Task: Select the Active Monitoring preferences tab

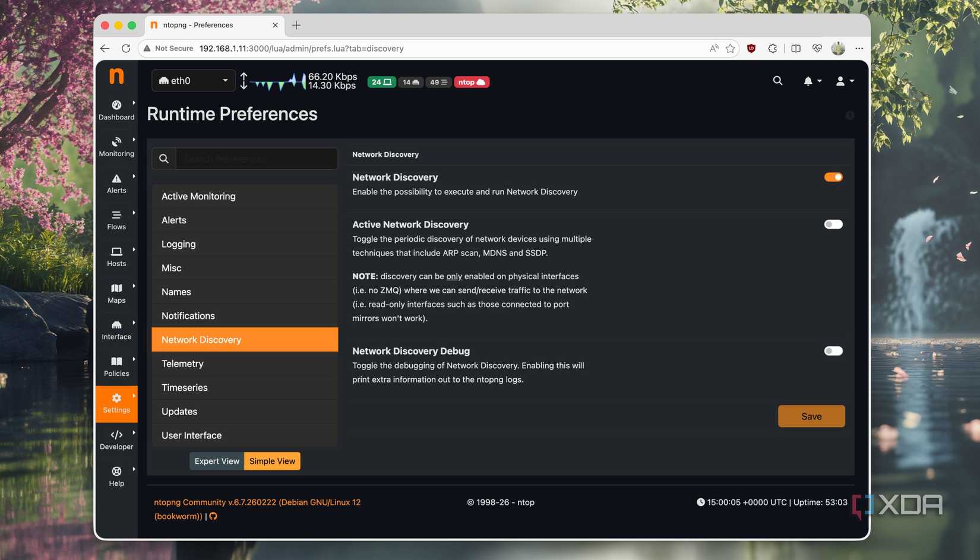Action: click(x=245, y=196)
